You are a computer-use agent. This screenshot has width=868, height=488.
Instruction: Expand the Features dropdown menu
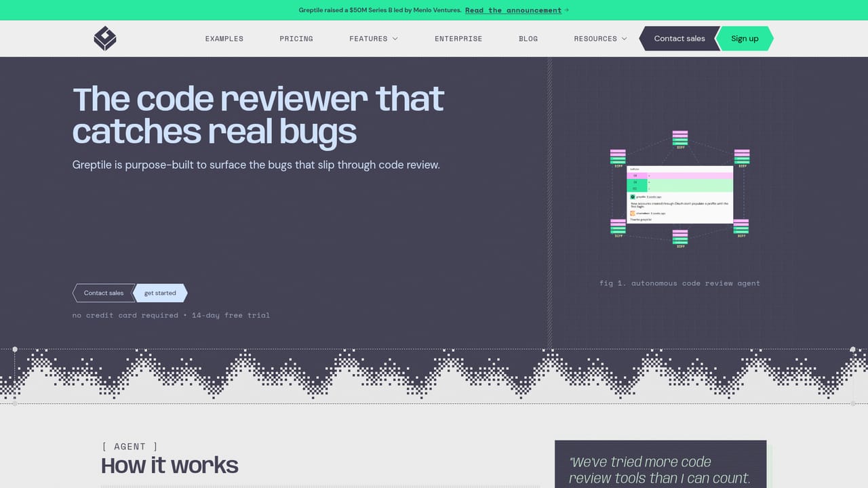click(x=374, y=39)
